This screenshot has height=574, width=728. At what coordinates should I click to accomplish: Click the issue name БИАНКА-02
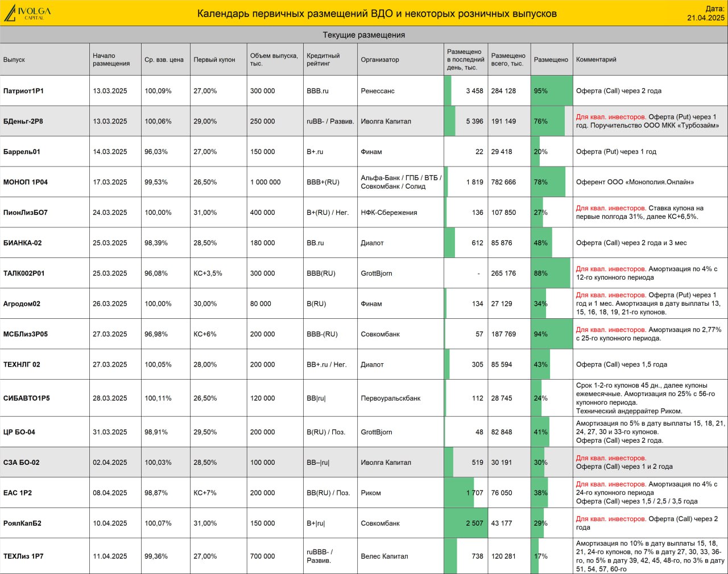(23, 243)
